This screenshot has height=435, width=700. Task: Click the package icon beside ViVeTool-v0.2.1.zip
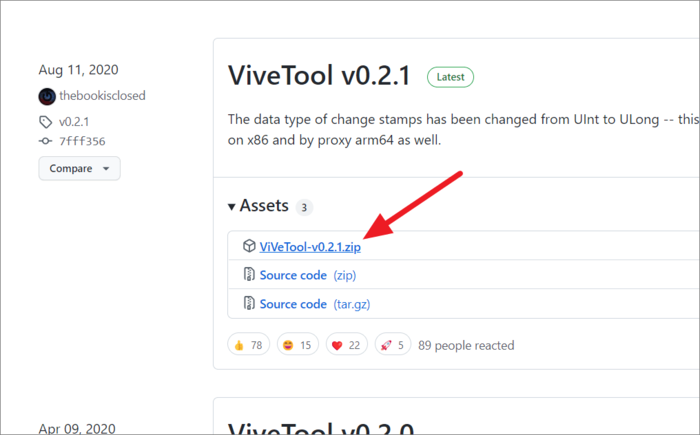coord(249,246)
